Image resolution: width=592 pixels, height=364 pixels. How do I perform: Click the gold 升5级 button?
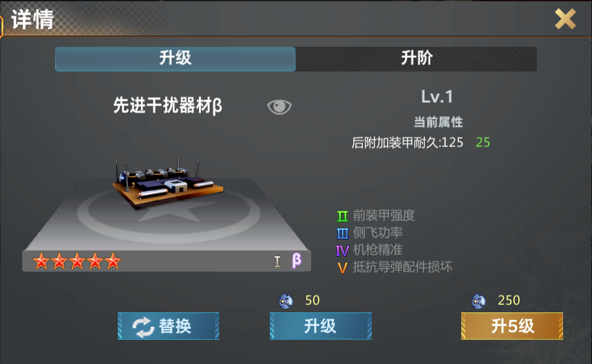512,326
